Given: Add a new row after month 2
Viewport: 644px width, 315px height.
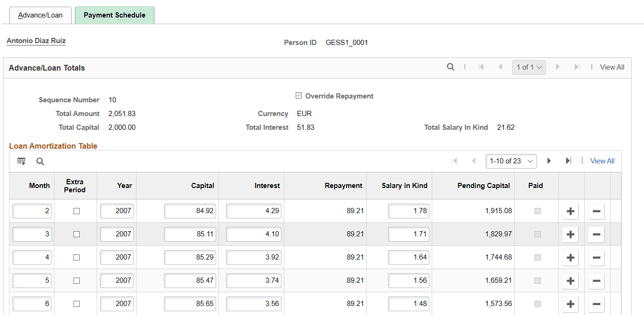Looking at the screenshot, I should (x=570, y=211).
